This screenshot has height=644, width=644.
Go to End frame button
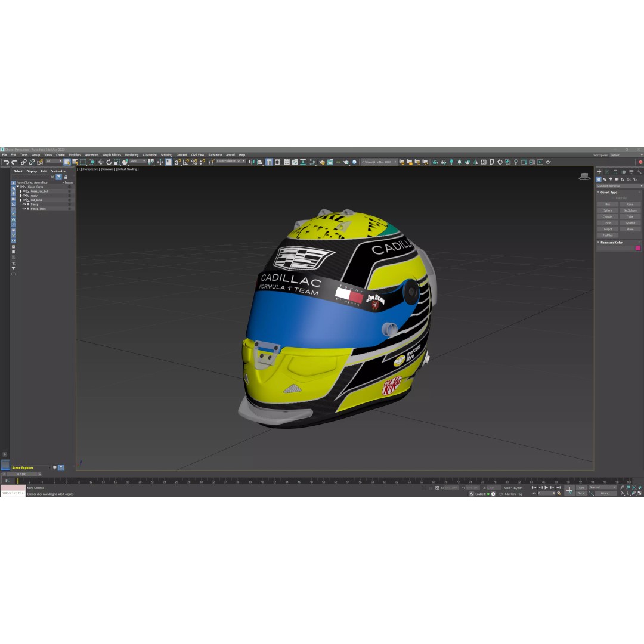click(558, 488)
